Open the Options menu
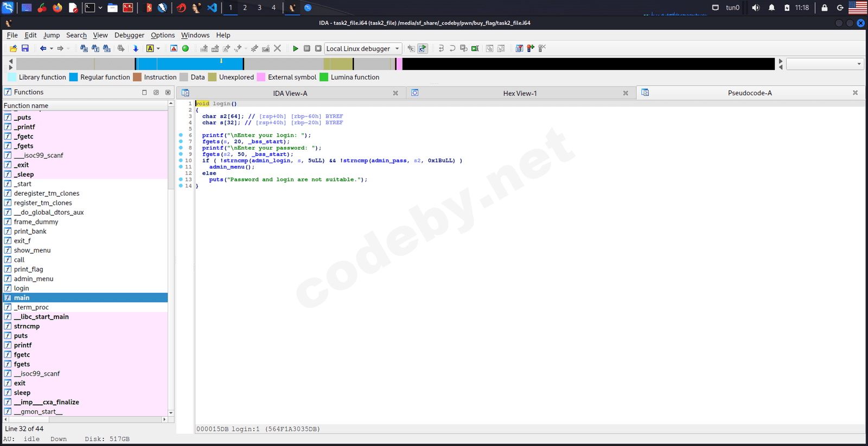The image size is (868, 446). (163, 35)
